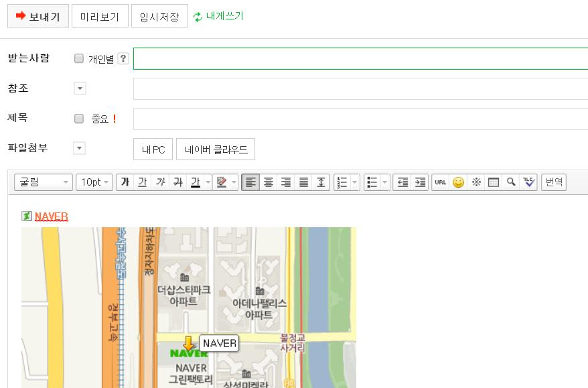The width and height of the screenshot is (588, 388).
Task: Toggle strikethrough text formatting
Action: 178,182
